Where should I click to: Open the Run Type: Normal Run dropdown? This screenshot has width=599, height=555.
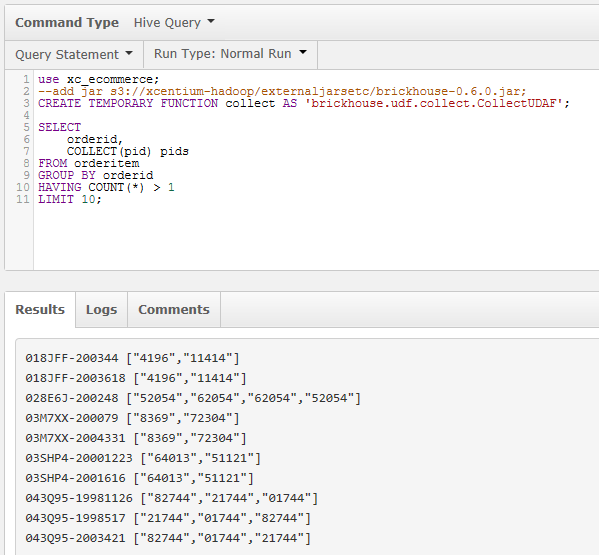tap(230, 54)
